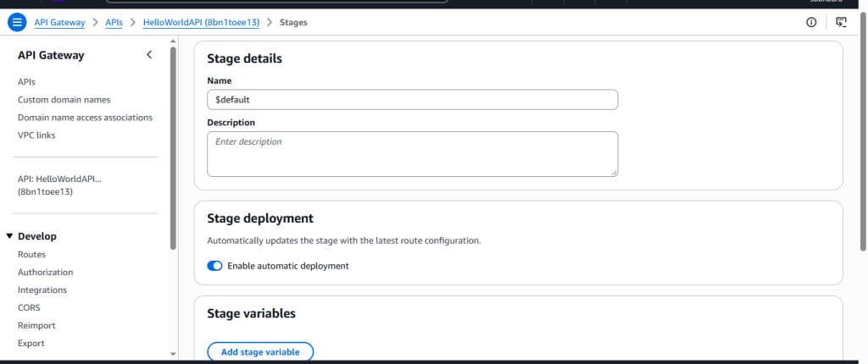Open VPC links in sidebar
This screenshot has width=868, height=364.
click(36, 135)
